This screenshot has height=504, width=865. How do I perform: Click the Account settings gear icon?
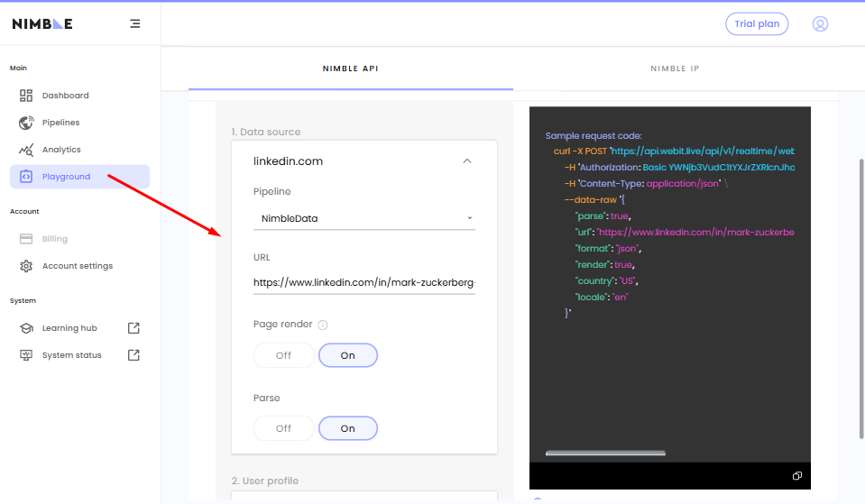[26, 266]
